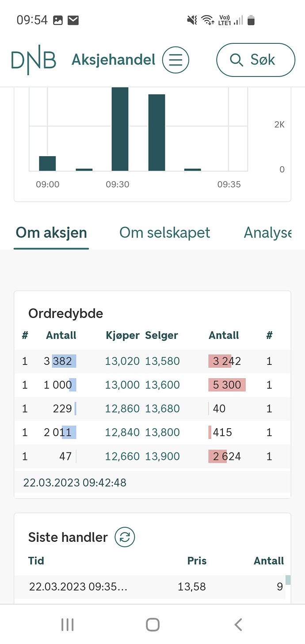Select buyer price 13,020 in Ordredybde
Viewport: 305px width, 644px height.
(122, 361)
